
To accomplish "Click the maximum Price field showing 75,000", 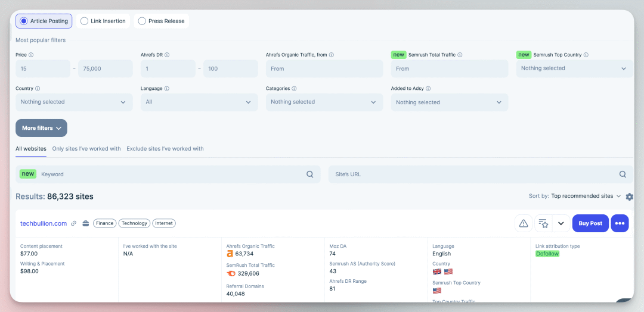I will [x=106, y=69].
